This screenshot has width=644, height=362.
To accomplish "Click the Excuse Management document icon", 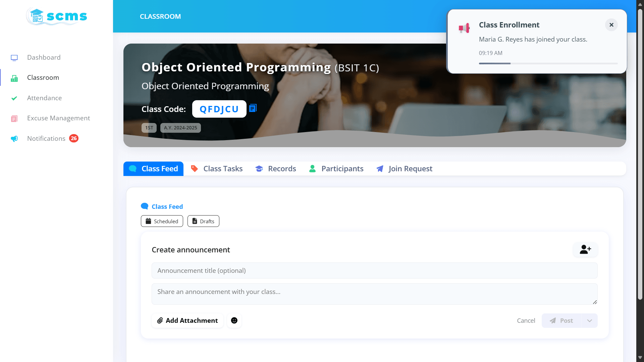I will (x=14, y=119).
